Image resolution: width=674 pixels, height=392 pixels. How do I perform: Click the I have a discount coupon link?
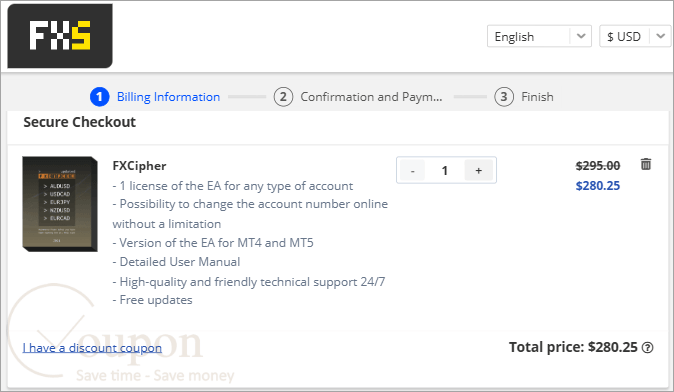92,347
